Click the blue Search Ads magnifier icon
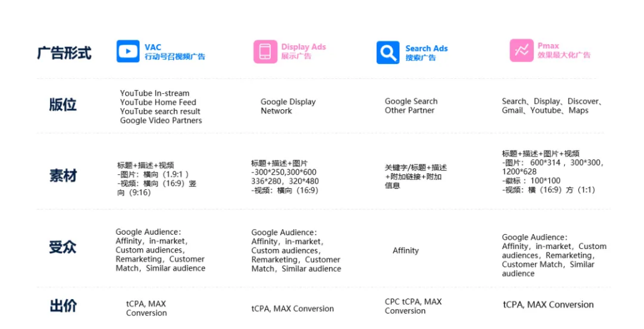 click(x=388, y=53)
